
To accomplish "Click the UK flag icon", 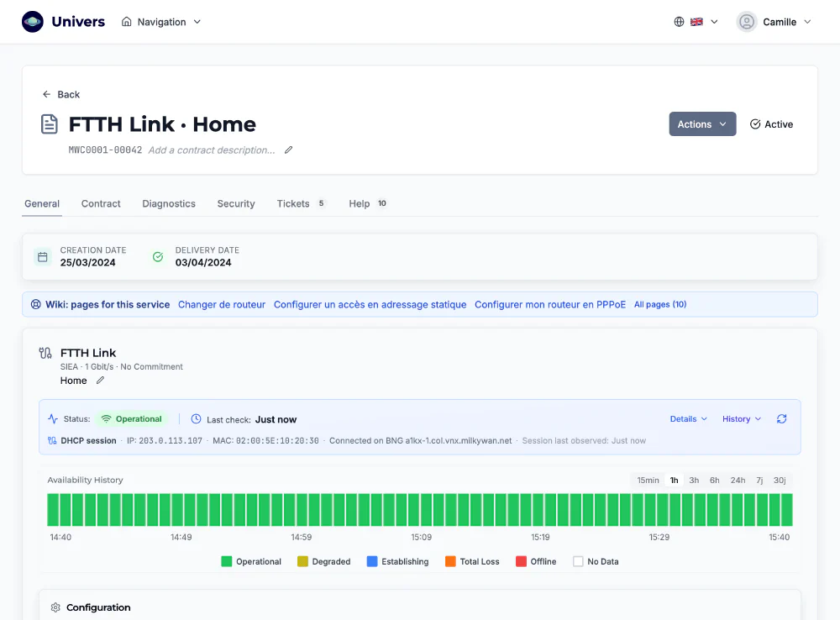I will 696,22.
